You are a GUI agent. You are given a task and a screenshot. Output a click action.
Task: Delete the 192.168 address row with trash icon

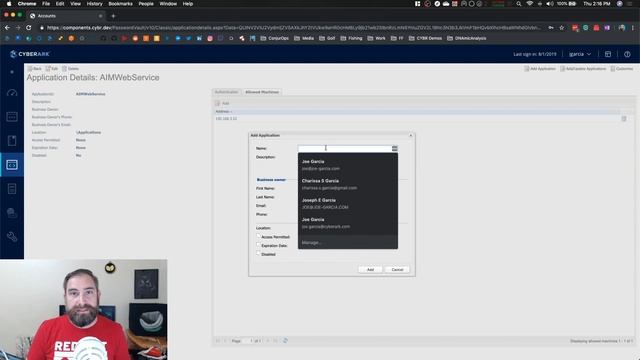click(x=624, y=119)
